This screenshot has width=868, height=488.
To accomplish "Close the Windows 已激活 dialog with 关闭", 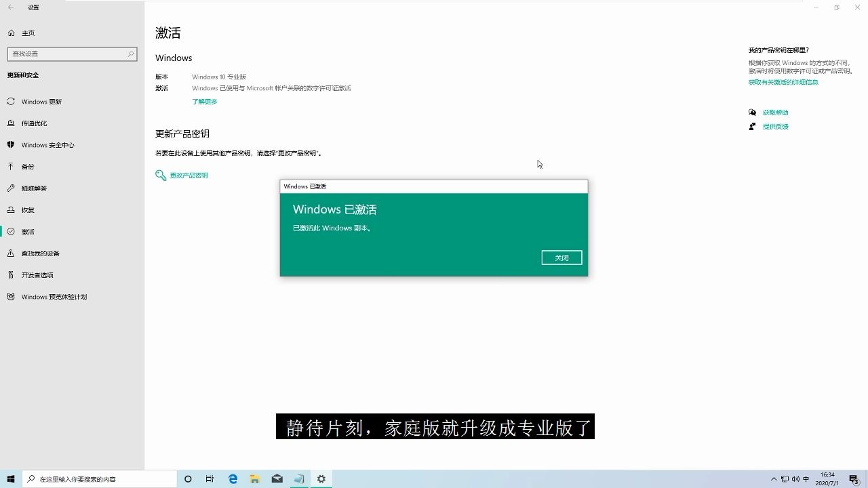I will tap(561, 258).
